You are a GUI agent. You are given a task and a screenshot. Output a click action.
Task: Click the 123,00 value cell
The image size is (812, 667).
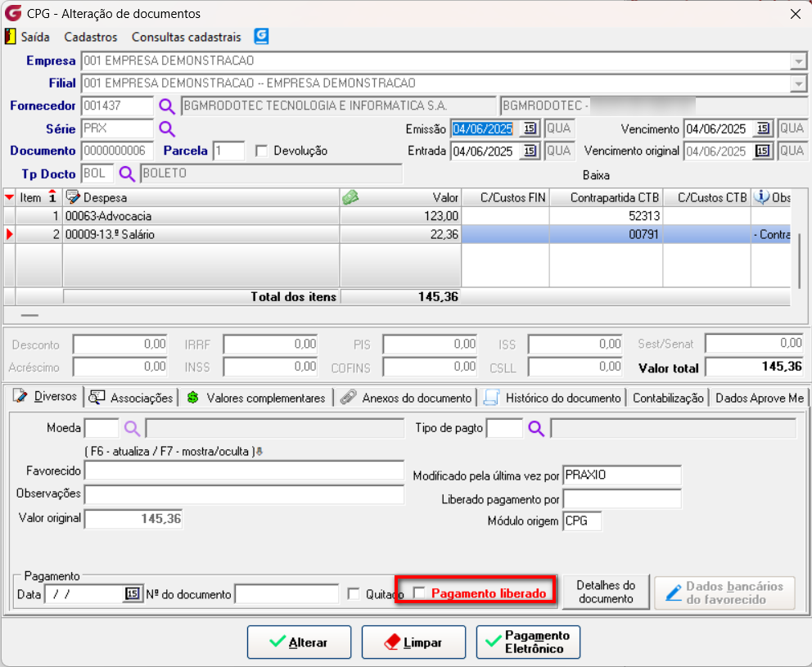400,216
